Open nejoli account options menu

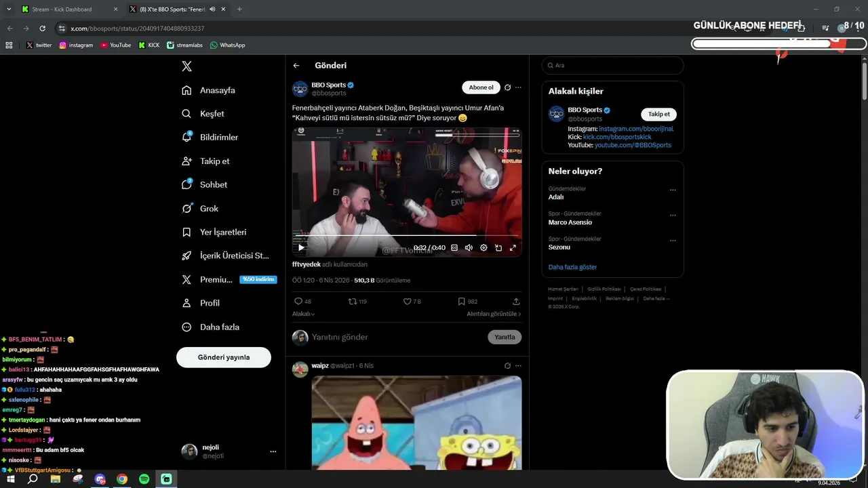(273, 451)
